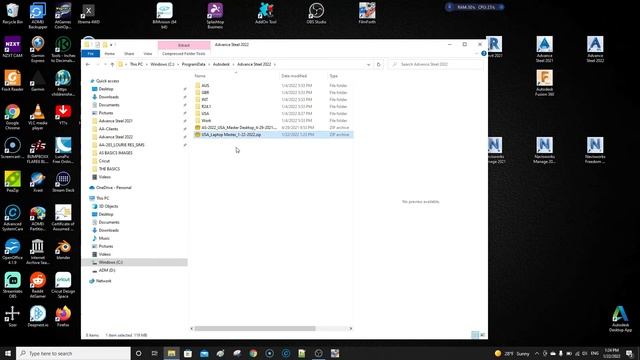Screen dimensions: 640x360
Task: Switch to large icons view in the status bar
Action: 482,335
